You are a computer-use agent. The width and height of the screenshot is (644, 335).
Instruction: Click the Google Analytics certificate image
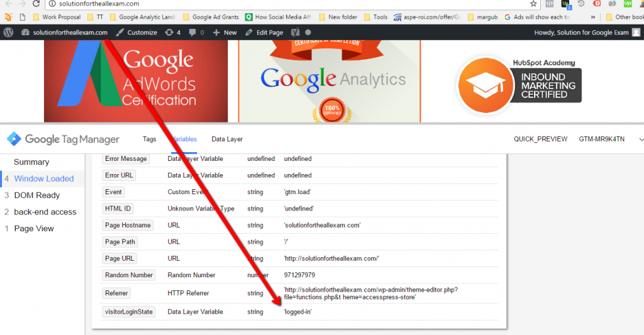pos(330,81)
